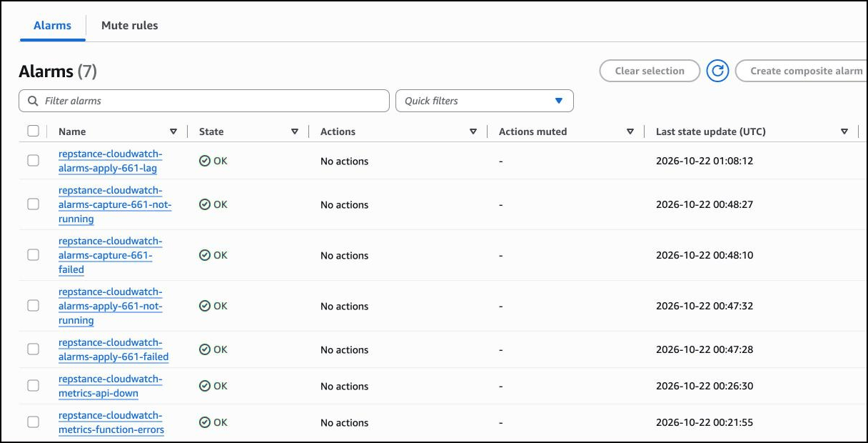Click timestamp 2026-10-22 00:48:27
The width and height of the screenshot is (868, 443).
(705, 204)
